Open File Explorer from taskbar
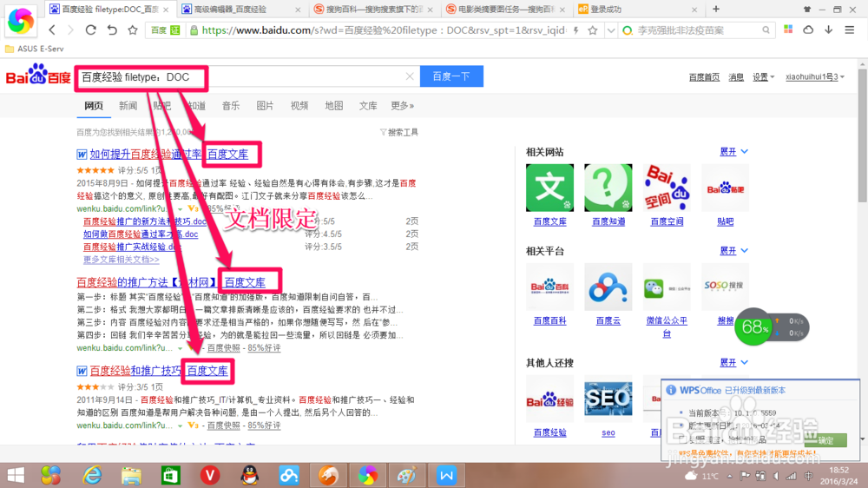 (x=131, y=475)
